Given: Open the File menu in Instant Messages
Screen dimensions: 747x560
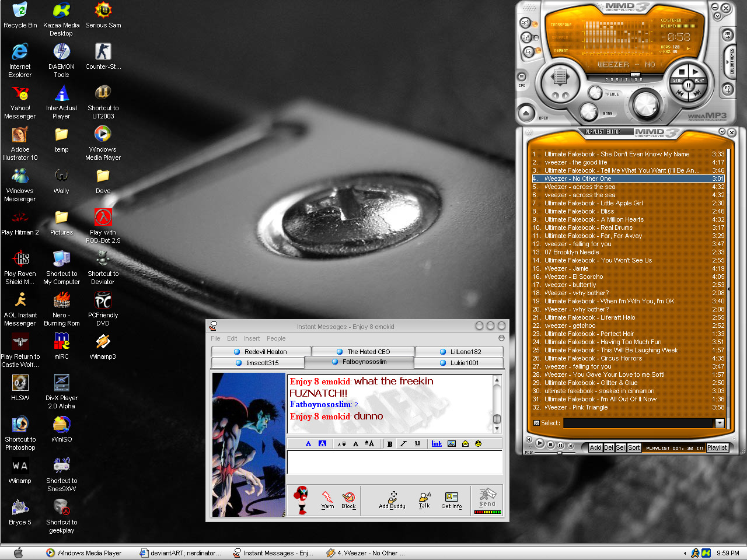Looking at the screenshot, I should [215, 338].
